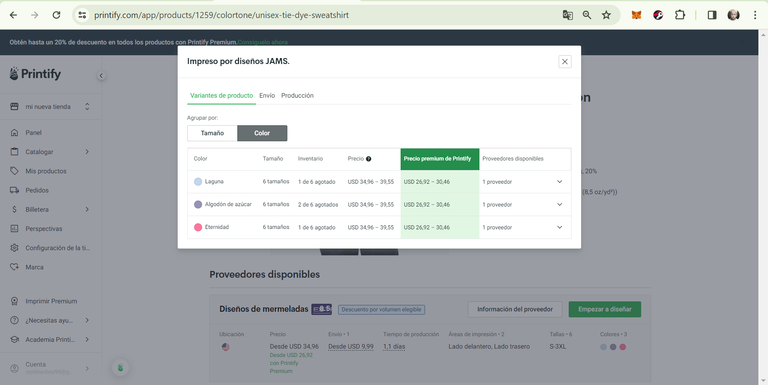Go back in the browser

coord(13,15)
